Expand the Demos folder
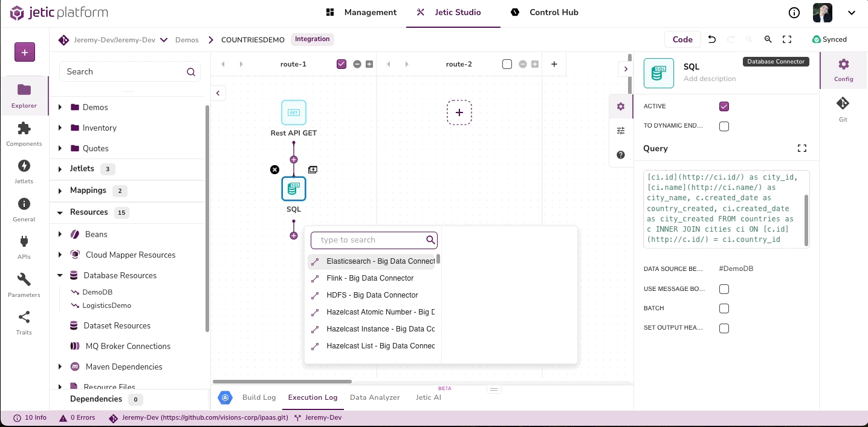 click(x=60, y=107)
